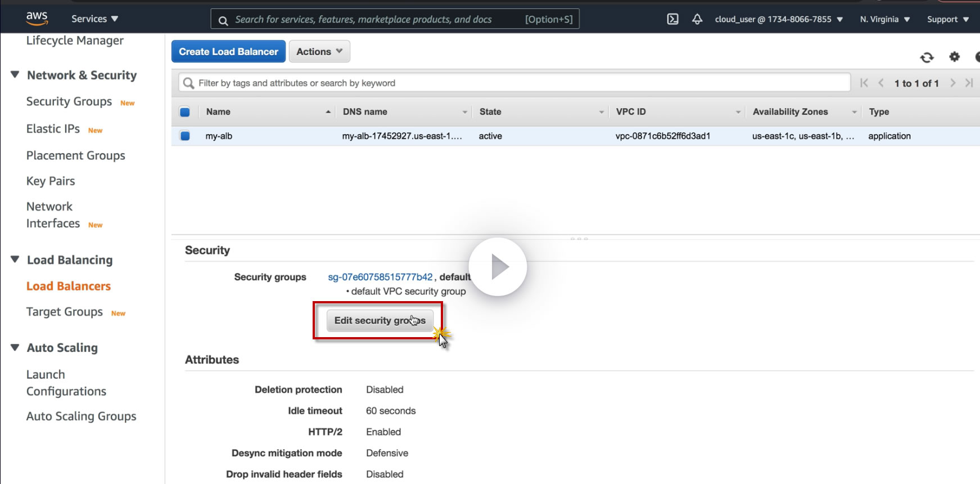The height and width of the screenshot is (484, 980).
Task: Open table settings gear icon
Action: click(x=954, y=57)
